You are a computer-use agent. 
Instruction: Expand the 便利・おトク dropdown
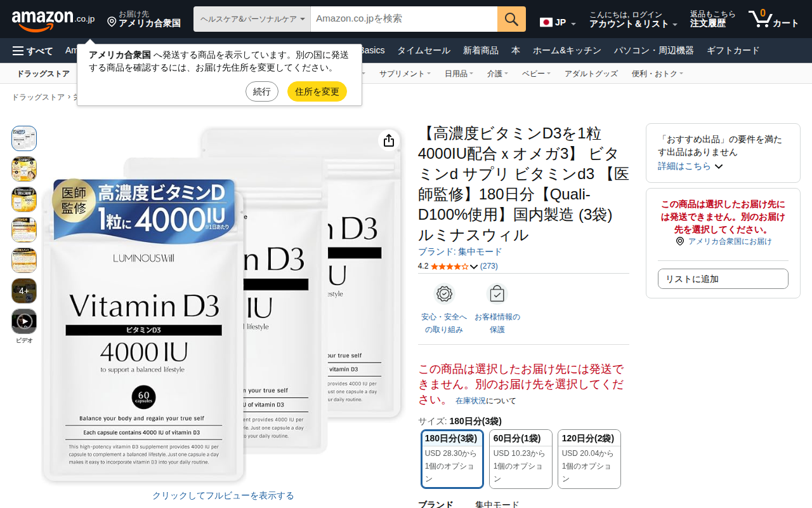click(657, 74)
